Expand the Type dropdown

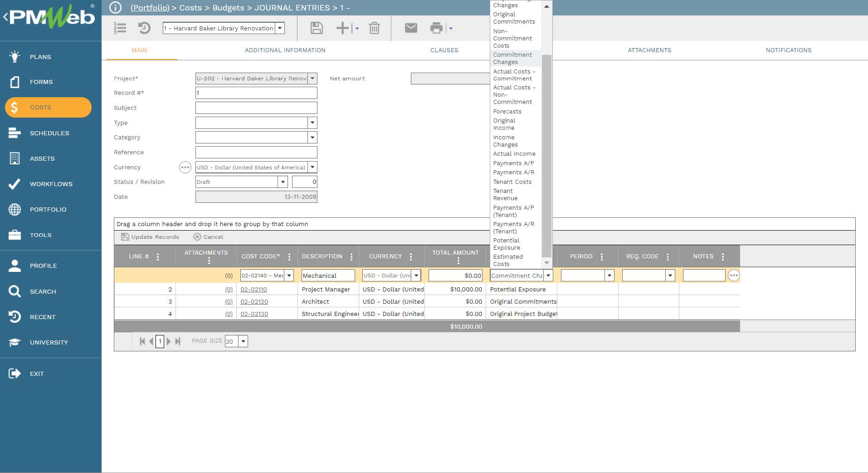tap(312, 123)
